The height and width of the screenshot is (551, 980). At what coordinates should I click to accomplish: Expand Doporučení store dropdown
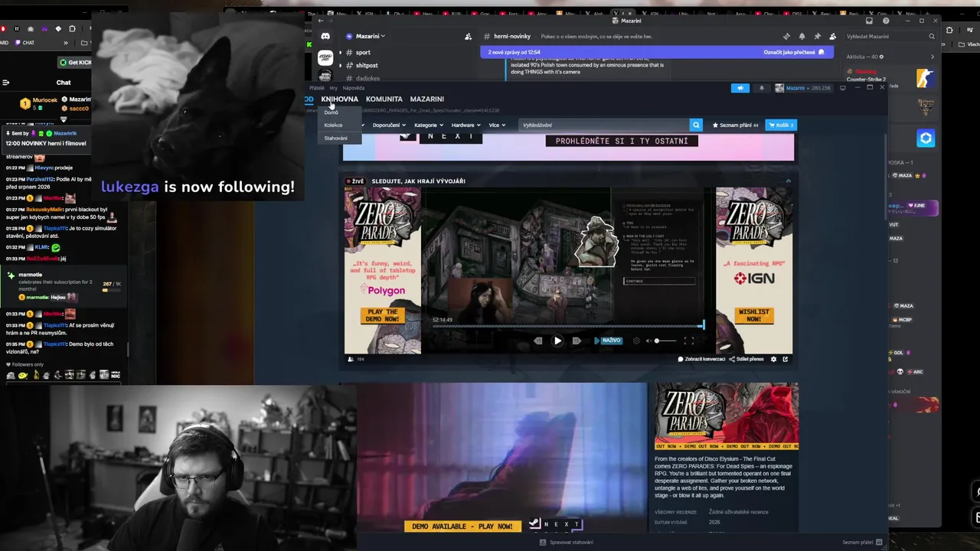click(388, 125)
